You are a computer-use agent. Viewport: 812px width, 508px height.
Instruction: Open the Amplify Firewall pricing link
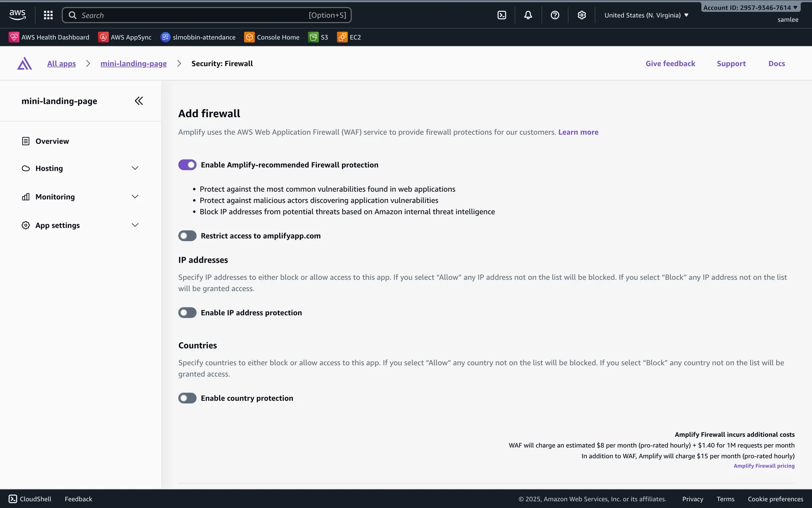click(x=764, y=466)
